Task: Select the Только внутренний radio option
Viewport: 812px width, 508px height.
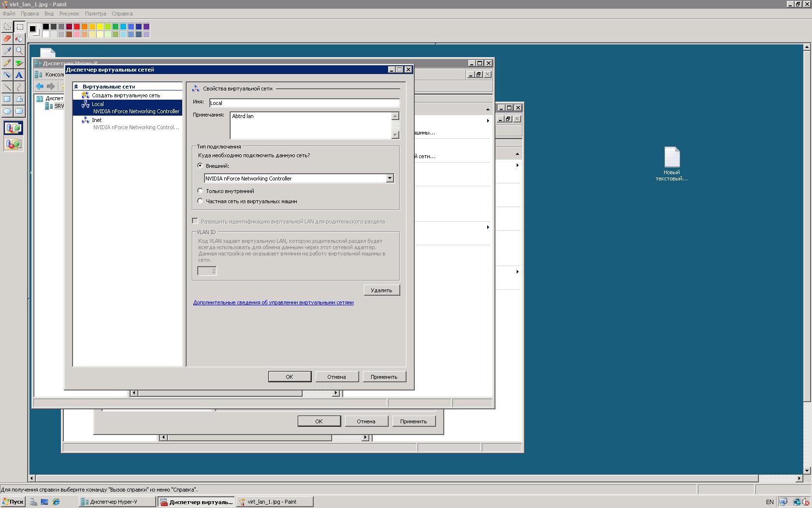Action: click(200, 191)
